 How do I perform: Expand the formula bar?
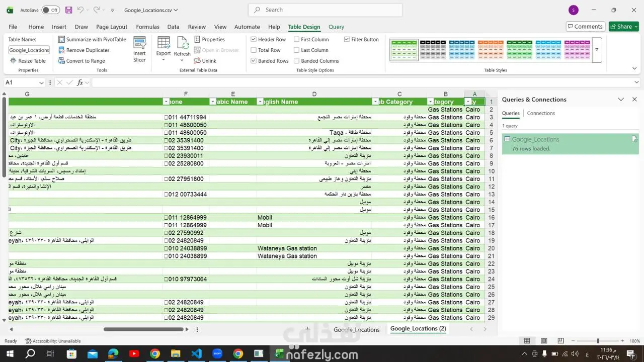coord(636,82)
